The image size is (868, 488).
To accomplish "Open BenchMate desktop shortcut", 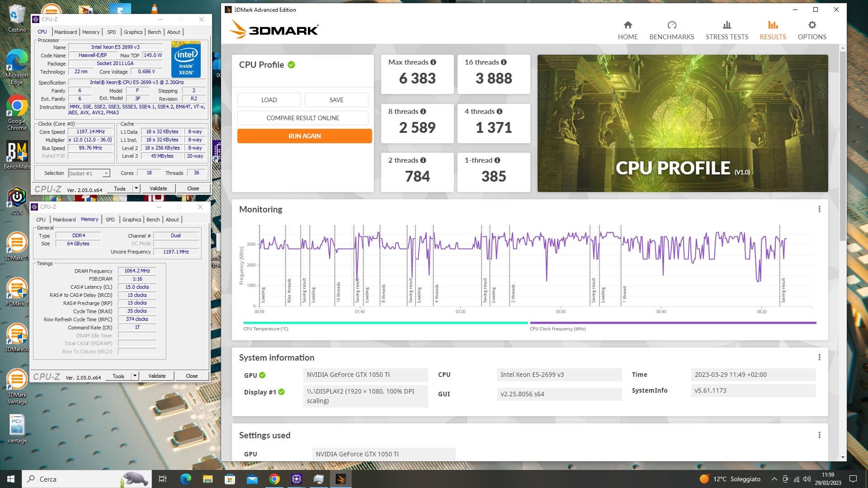I will coord(17,155).
